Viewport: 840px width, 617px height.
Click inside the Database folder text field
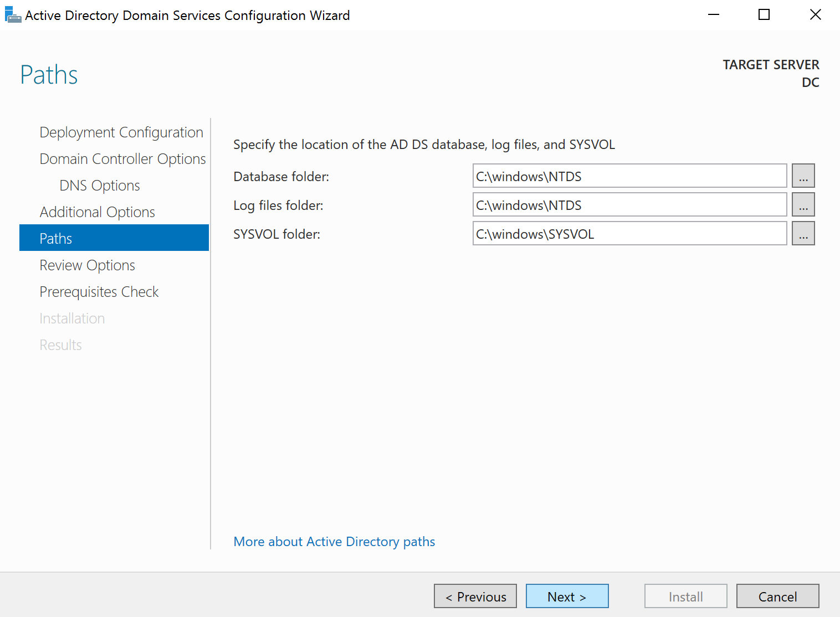629,176
